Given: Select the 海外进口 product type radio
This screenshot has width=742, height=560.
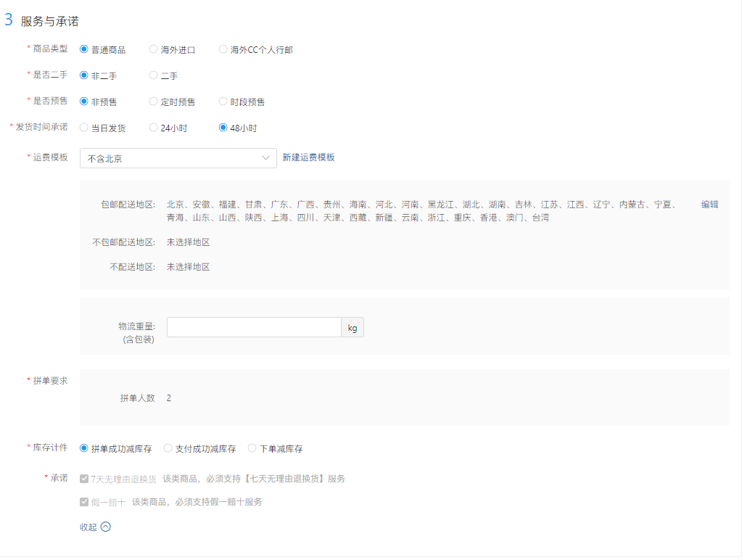Looking at the screenshot, I should (x=153, y=49).
